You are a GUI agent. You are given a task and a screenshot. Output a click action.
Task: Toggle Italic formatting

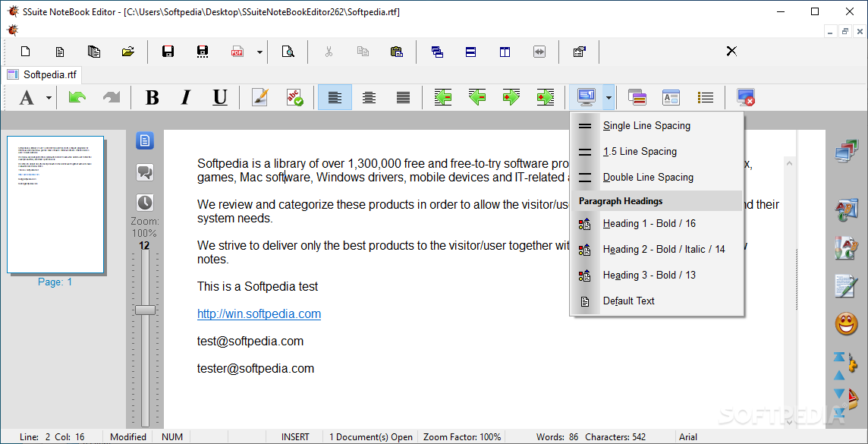point(186,97)
